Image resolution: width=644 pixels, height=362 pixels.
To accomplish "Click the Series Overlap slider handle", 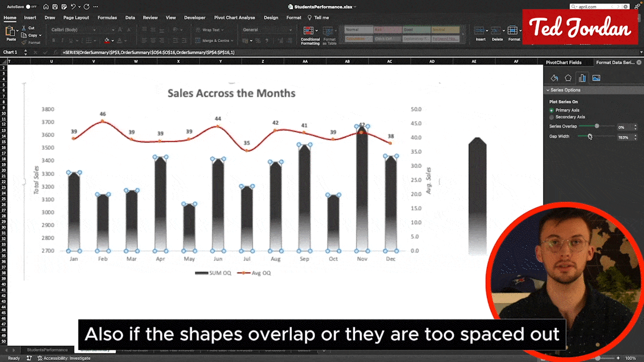I will (x=597, y=126).
